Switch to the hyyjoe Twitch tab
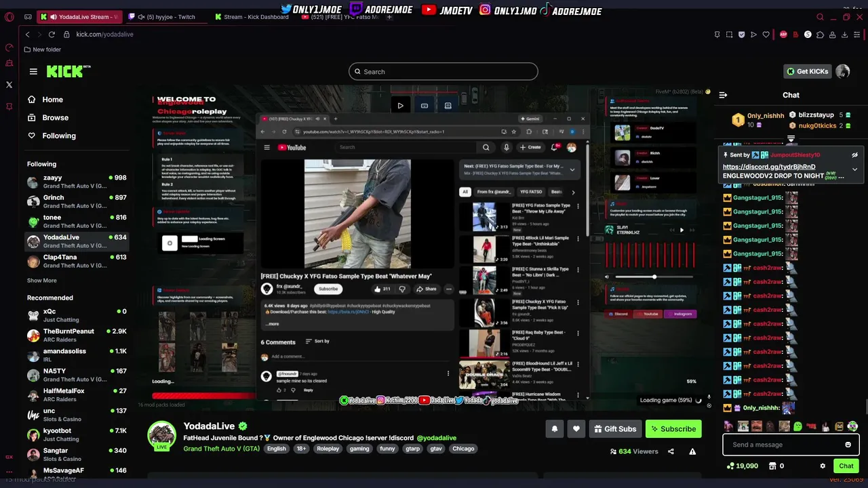Viewport: 868px width, 488px height. pyautogui.click(x=167, y=17)
